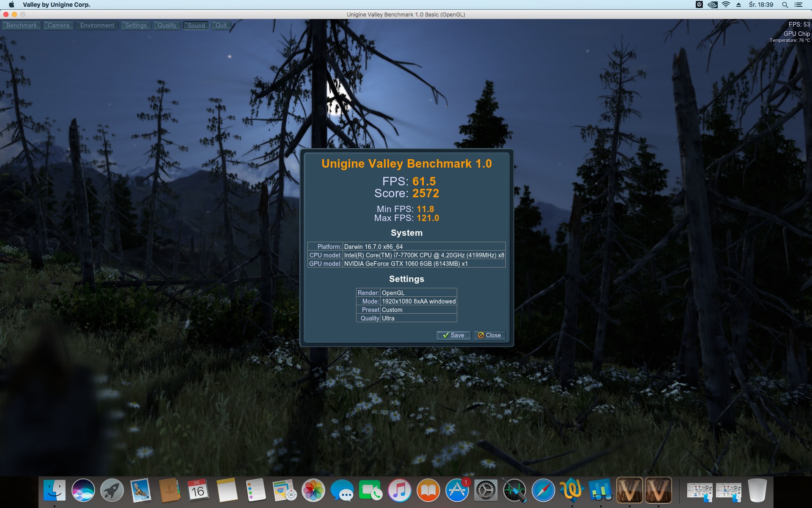Open the Camera menu
The image size is (812, 508).
pos(58,25)
